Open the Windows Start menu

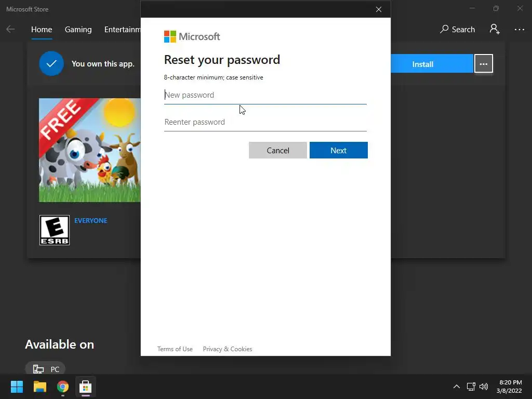click(x=17, y=387)
